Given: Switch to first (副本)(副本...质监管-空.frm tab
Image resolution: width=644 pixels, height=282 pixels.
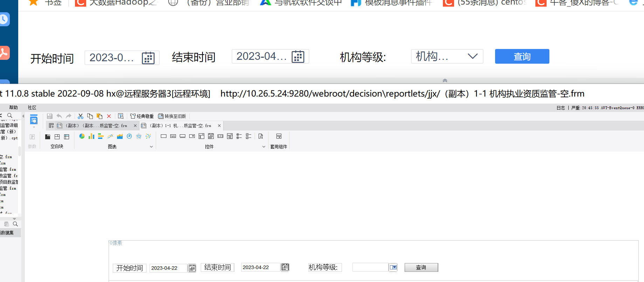Looking at the screenshot, I should (x=92, y=126).
